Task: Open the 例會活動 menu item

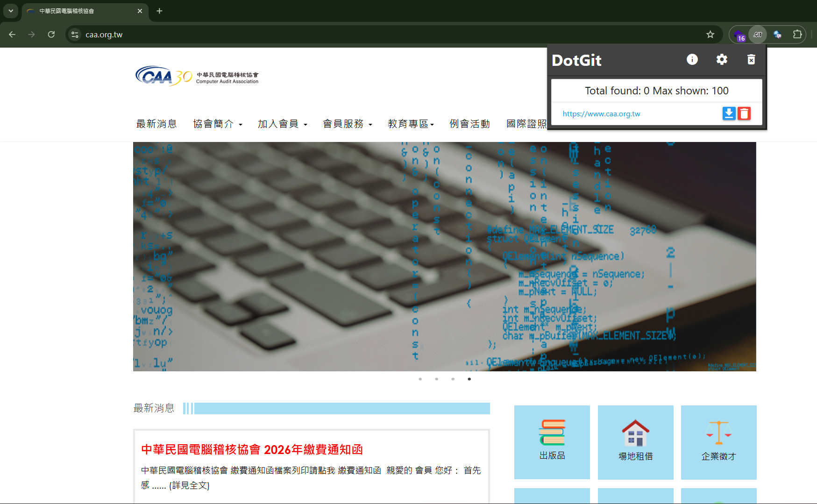Action: click(x=470, y=124)
